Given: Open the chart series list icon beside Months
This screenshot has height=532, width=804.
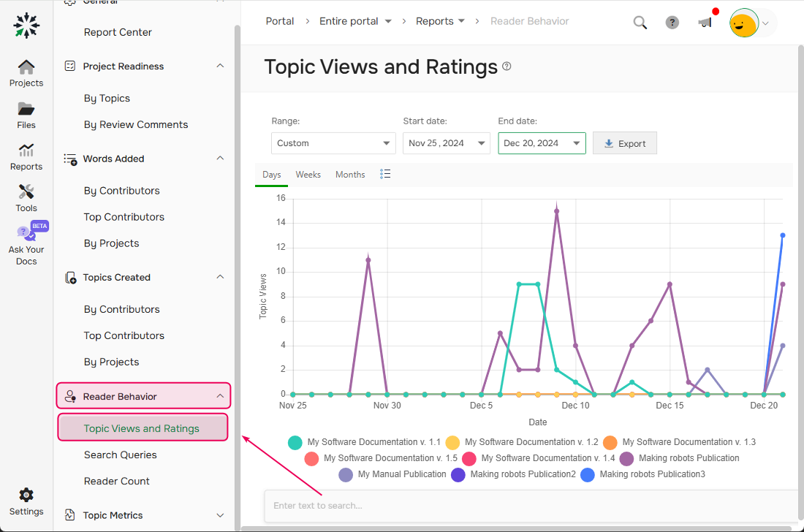Looking at the screenshot, I should [x=385, y=174].
